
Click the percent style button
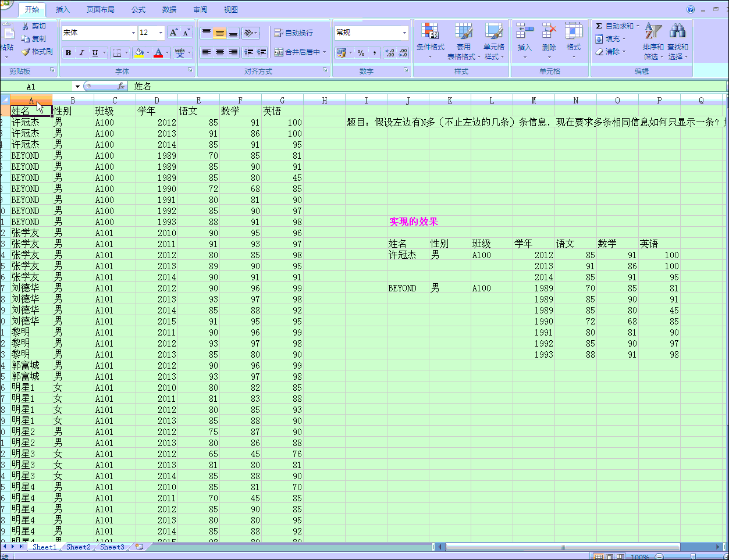click(361, 53)
